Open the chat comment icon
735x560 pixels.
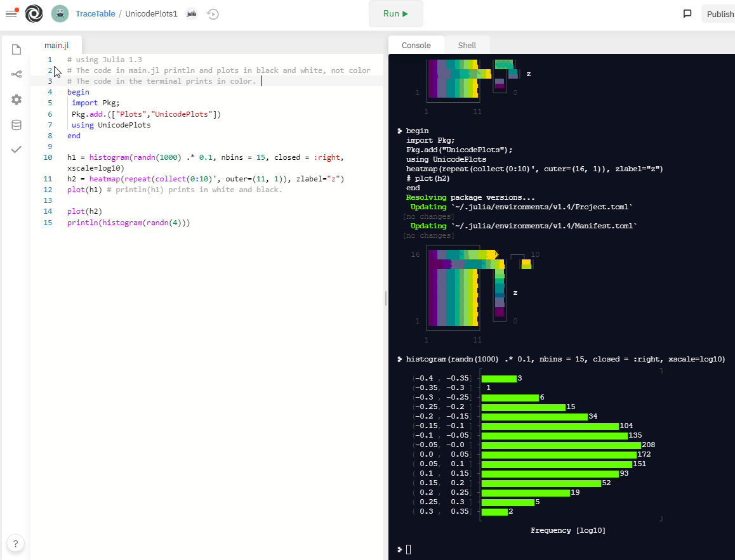687,13
